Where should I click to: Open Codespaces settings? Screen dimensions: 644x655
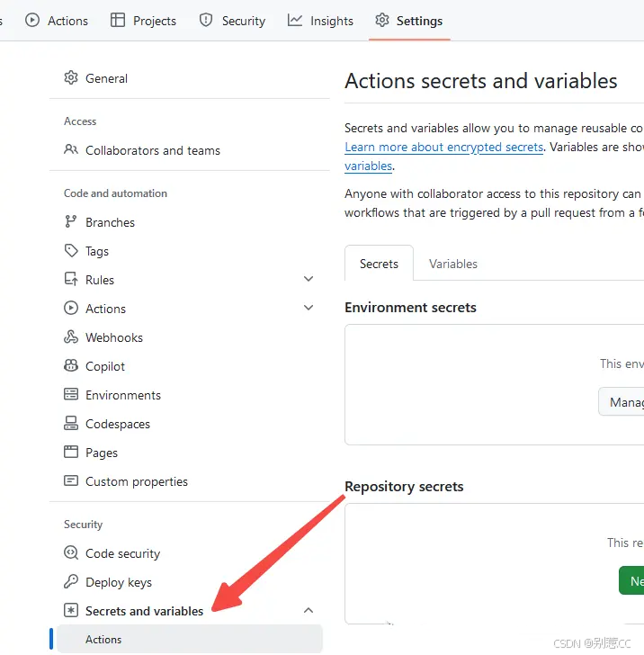[x=190, y=424]
